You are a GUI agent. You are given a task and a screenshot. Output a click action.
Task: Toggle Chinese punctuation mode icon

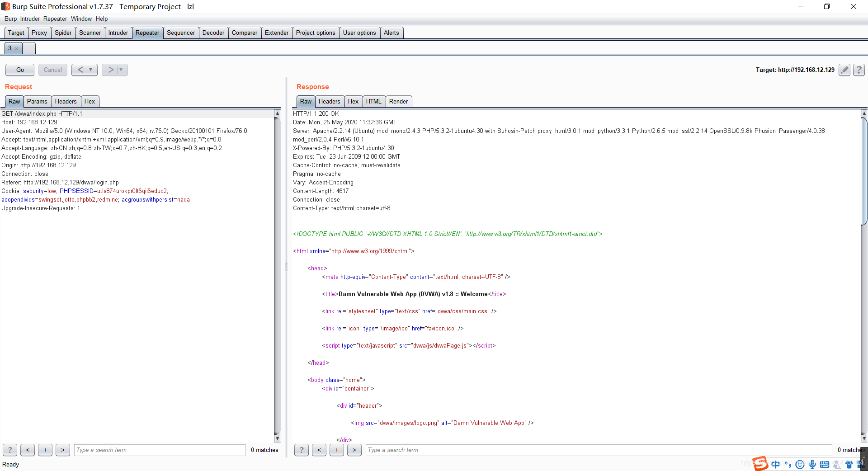pyautogui.click(x=788, y=464)
